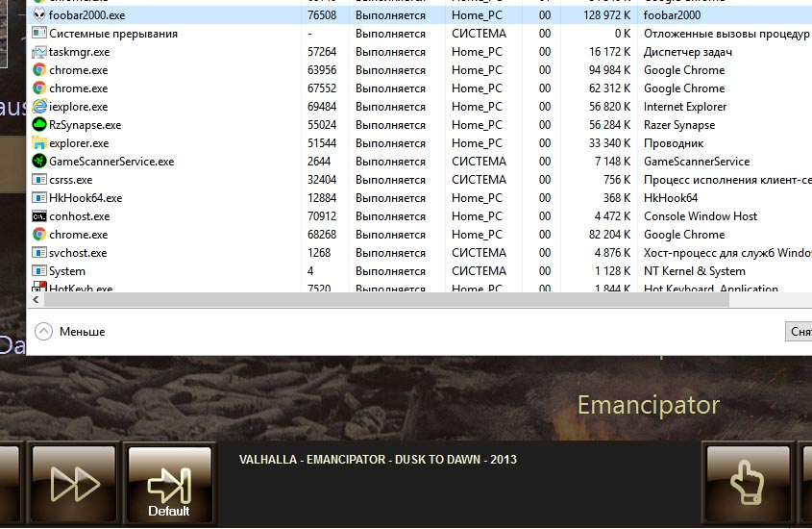Click the explorer.exe folder icon
812x529 pixels.
click(39, 142)
